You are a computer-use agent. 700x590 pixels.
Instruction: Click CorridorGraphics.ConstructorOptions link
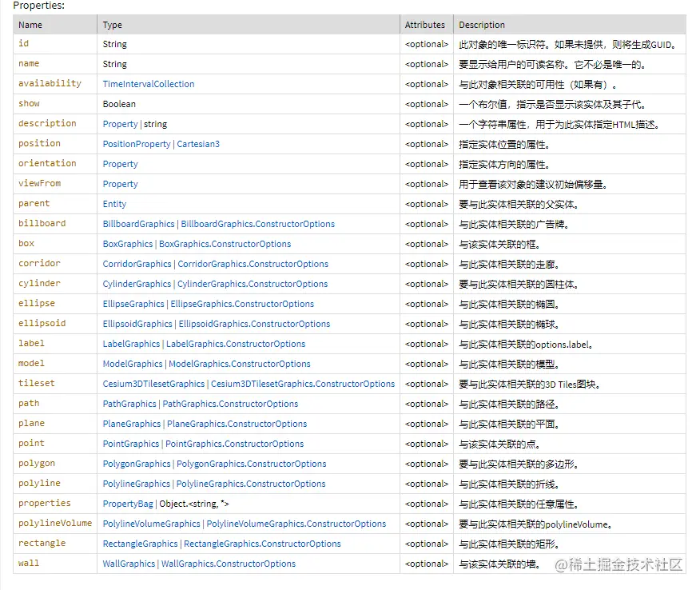pos(253,264)
